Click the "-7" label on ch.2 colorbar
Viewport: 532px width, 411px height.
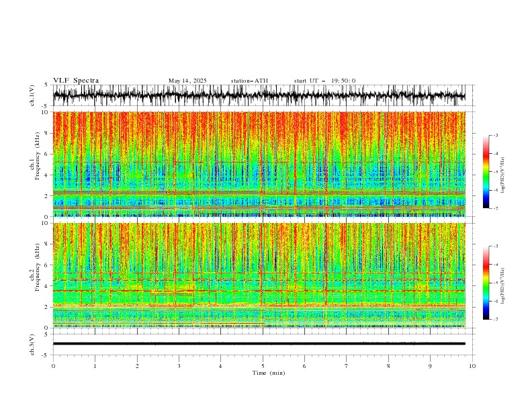point(495,320)
